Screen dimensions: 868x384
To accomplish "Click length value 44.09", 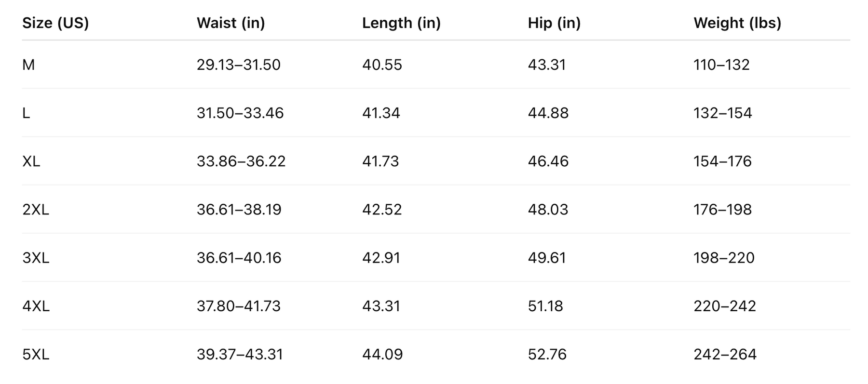I will click(382, 355).
